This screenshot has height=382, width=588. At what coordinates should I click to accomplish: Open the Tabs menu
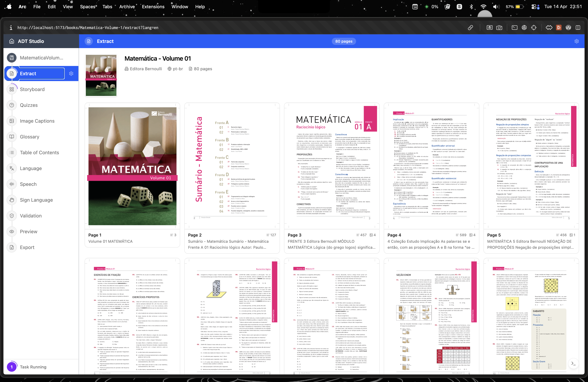pos(107,7)
